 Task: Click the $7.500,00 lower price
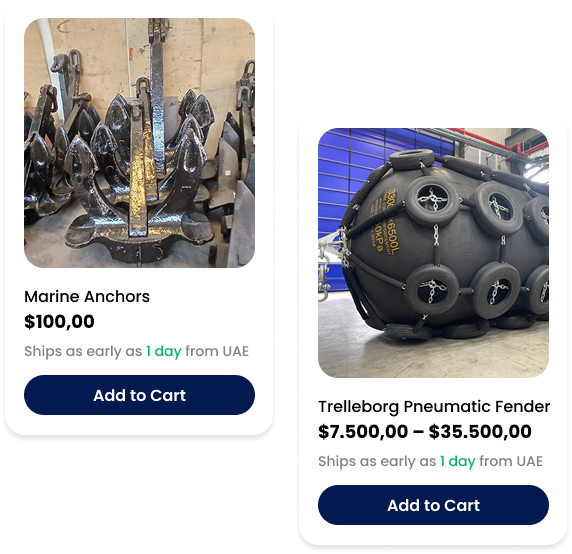tap(363, 432)
